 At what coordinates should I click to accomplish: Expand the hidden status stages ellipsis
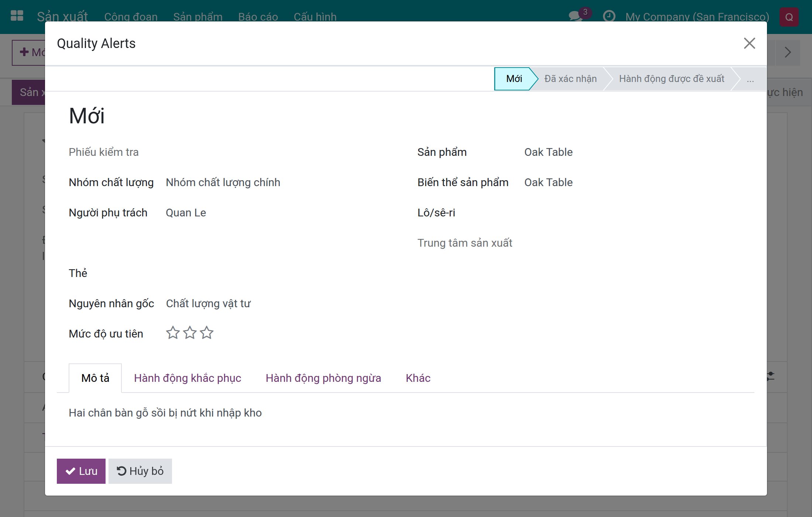click(750, 79)
